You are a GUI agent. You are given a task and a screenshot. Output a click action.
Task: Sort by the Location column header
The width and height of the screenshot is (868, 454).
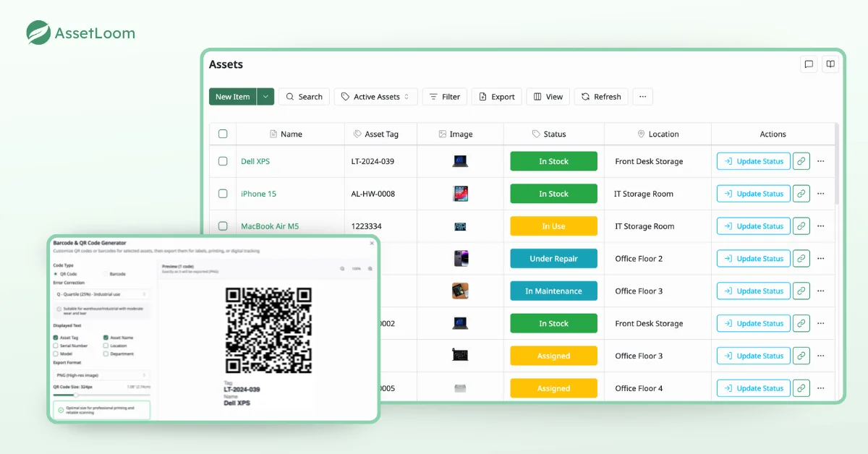tap(658, 134)
